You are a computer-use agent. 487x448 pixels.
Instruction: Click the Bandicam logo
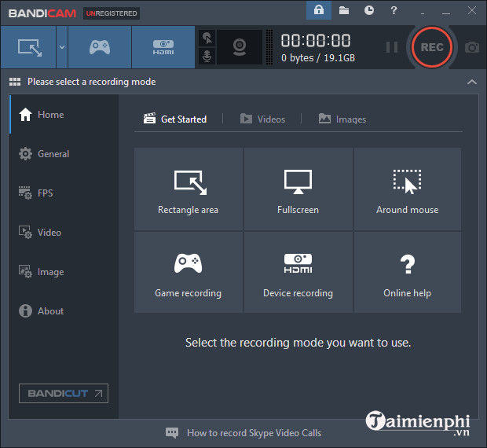pyautogui.click(x=42, y=13)
